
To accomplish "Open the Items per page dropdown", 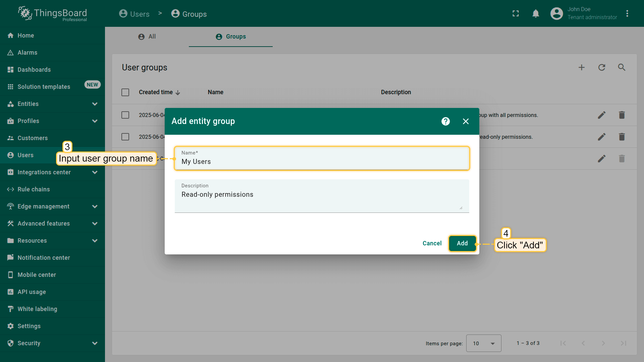I will click(x=483, y=343).
